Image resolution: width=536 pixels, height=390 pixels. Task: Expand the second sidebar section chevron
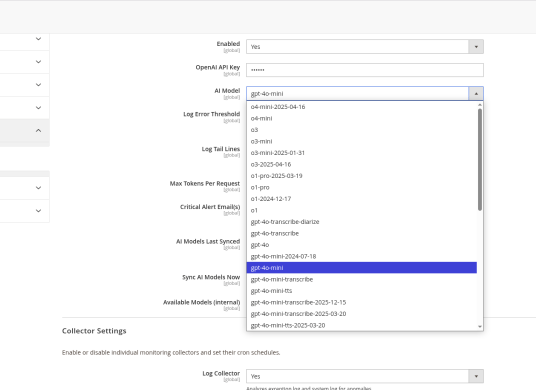point(38,62)
